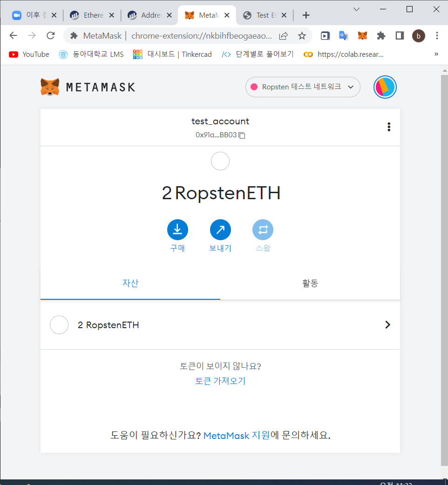The width and height of the screenshot is (448, 485).
Task: Click chevron arrow on RopstenETH row
Action: click(x=387, y=325)
